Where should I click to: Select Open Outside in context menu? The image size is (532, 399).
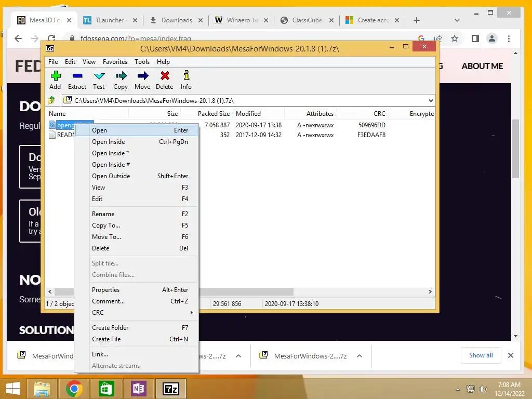[136, 176]
